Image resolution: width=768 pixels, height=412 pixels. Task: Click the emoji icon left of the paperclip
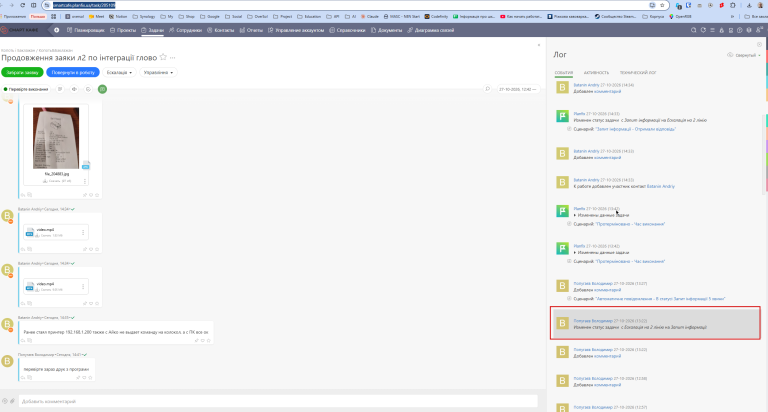point(5,401)
